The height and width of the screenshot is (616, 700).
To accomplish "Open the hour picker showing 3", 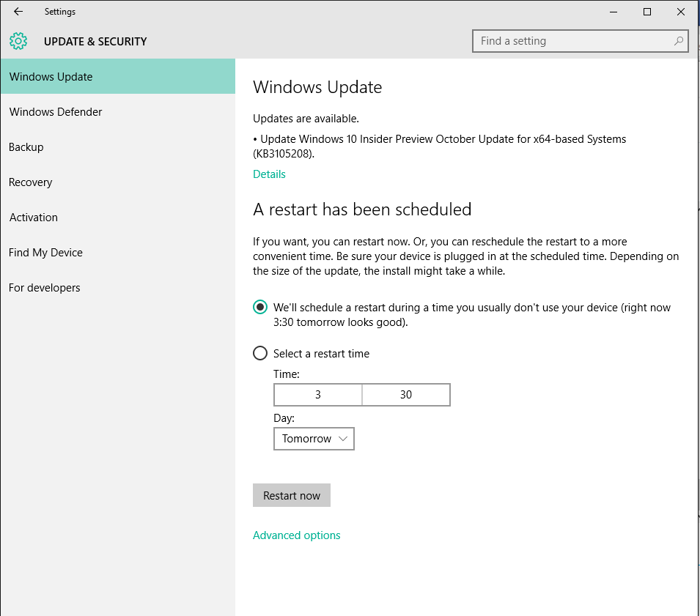I will [318, 395].
